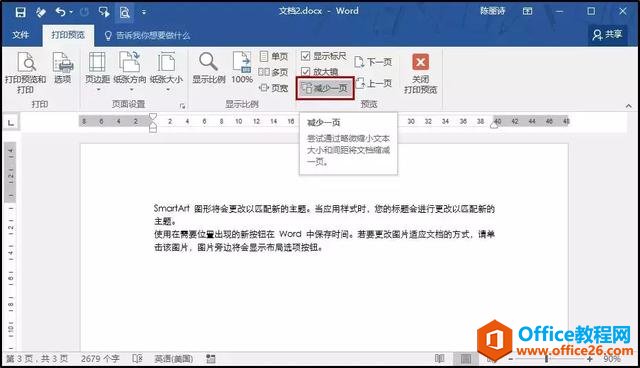The height and width of the screenshot is (368, 640).
Task: Click the language 英语(美国) in status bar
Action: 174,359
